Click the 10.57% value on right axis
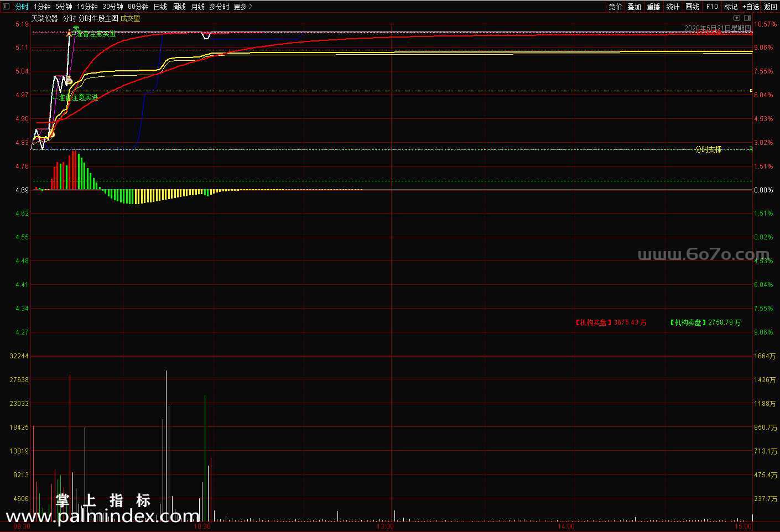Screen dimensions: 780x532 click(766, 24)
